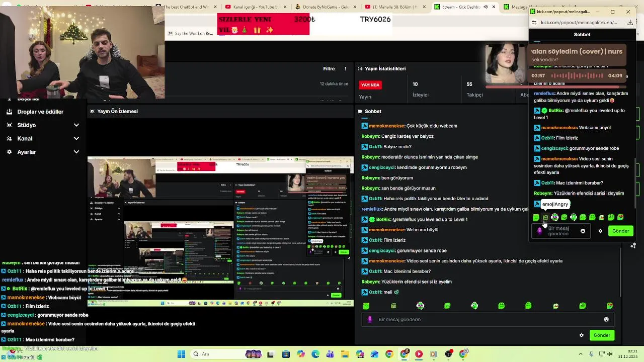Image resolution: width=644 pixels, height=362 pixels.
Task: Click the Stüdyo camera icon in sidebar
Action: point(10,125)
